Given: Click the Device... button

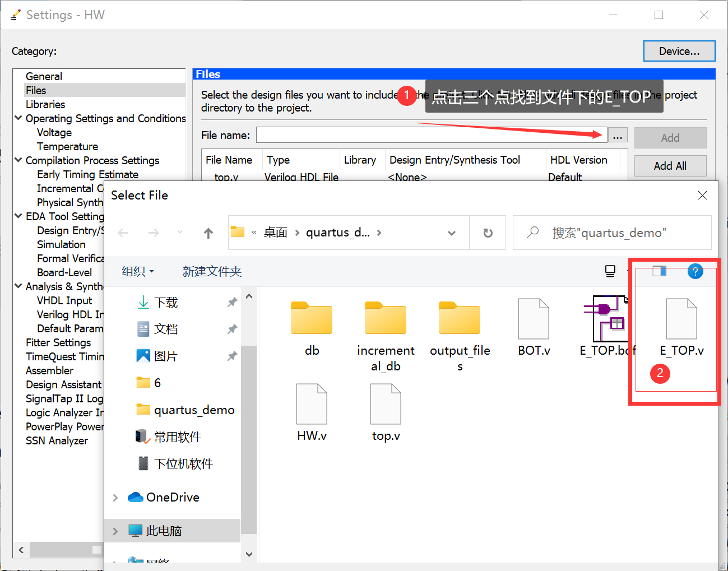Looking at the screenshot, I should 679,51.
